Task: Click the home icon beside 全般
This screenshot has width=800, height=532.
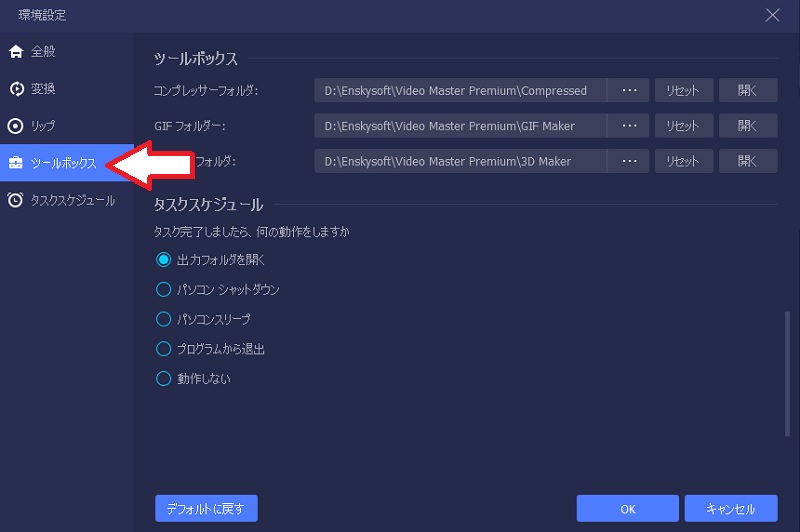Action: click(x=16, y=52)
